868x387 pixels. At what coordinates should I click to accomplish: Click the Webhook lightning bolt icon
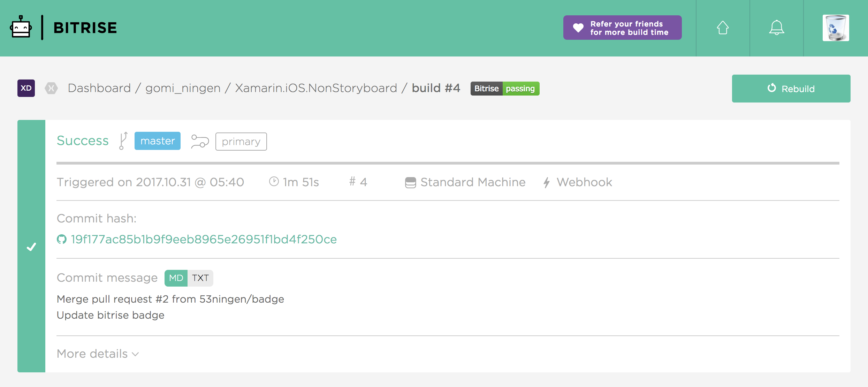pyautogui.click(x=547, y=182)
